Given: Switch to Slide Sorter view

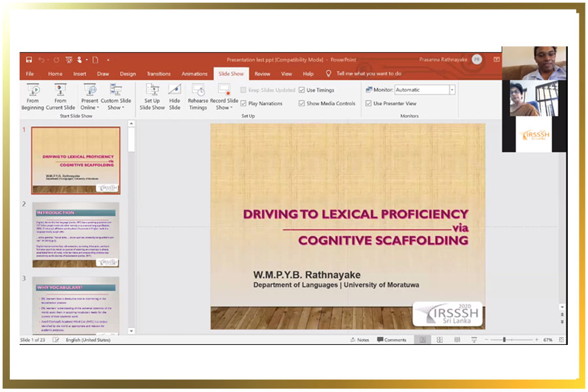Looking at the screenshot, I should point(440,340).
